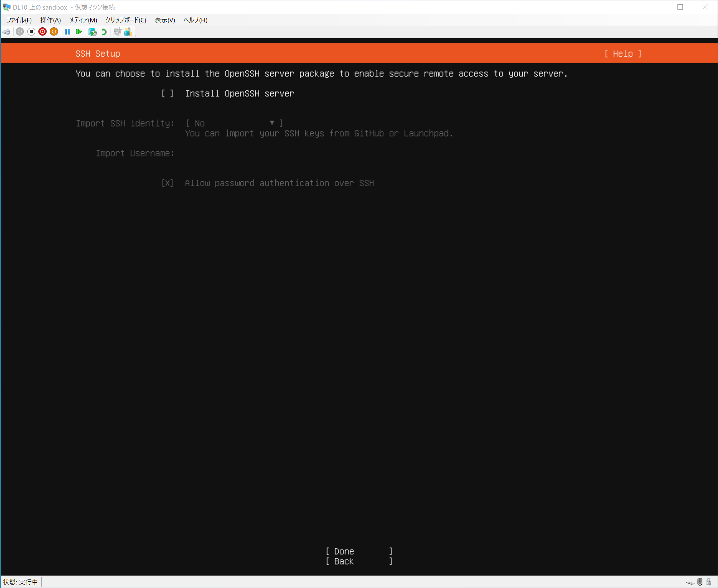Pause the virtual machine

coord(67,32)
